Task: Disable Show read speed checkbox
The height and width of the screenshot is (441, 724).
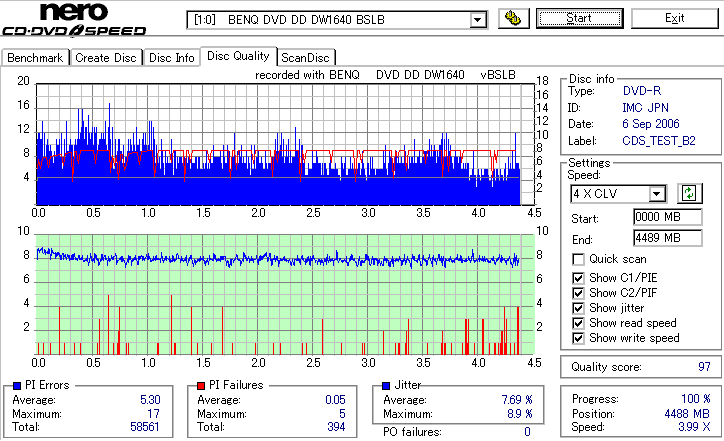Action: coord(578,323)
